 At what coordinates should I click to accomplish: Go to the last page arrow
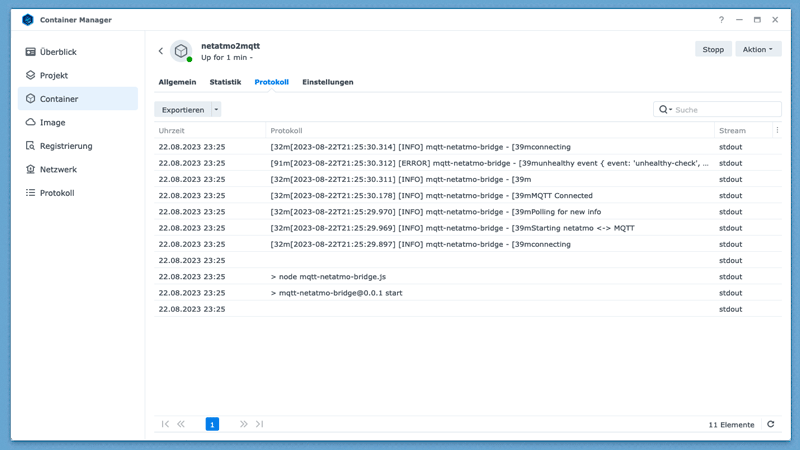tap(259, 424)
